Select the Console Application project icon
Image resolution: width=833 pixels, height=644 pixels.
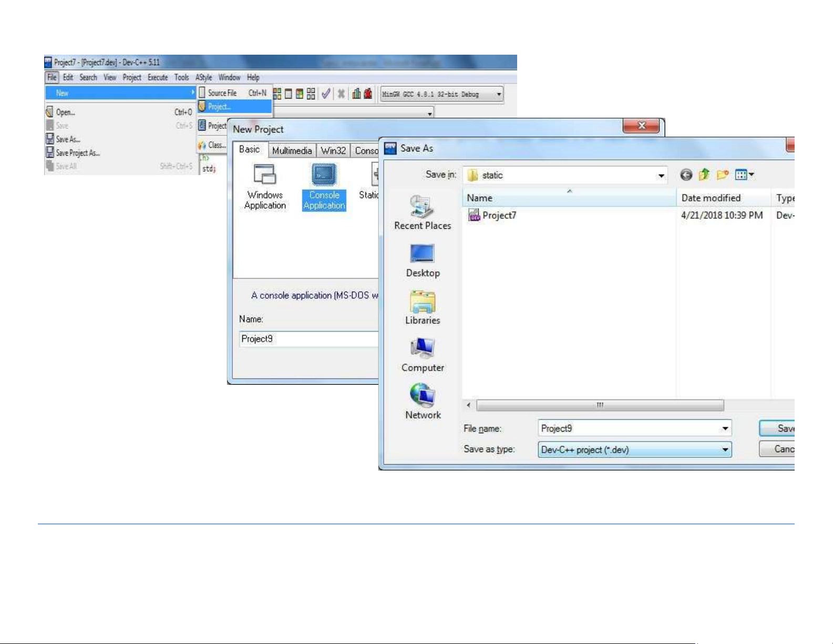click(324, 176)
